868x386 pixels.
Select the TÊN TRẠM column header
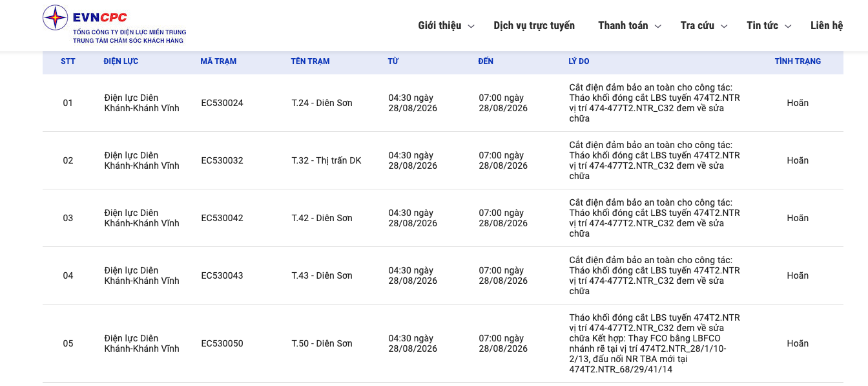pyautogui.click(x=310, y=61)
